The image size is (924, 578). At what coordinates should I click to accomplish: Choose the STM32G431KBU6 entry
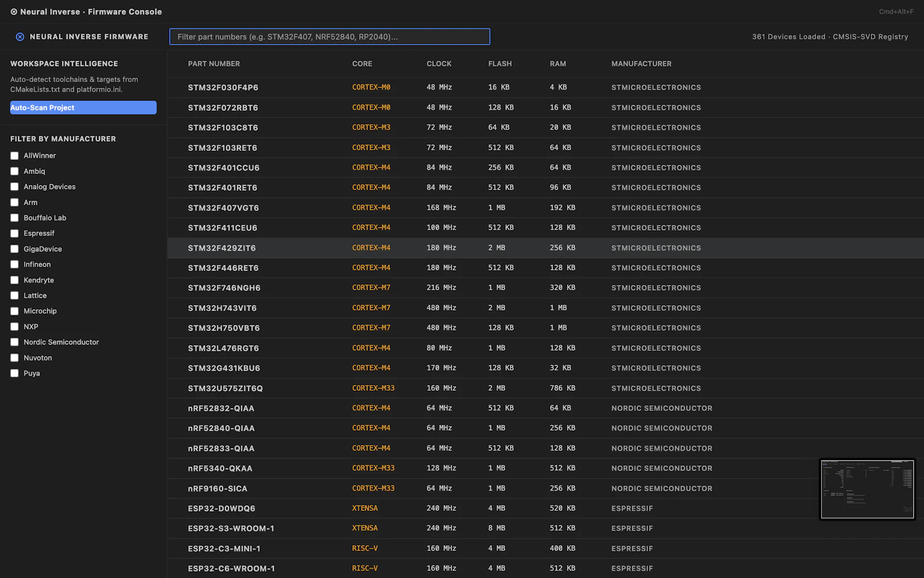(546, 368)
